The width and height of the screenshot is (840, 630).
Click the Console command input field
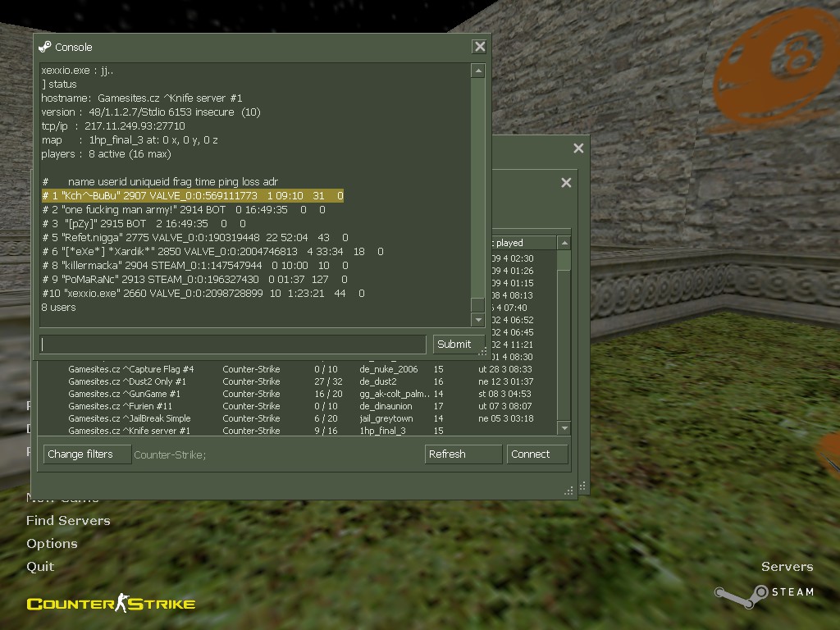(x=233, y=344)
